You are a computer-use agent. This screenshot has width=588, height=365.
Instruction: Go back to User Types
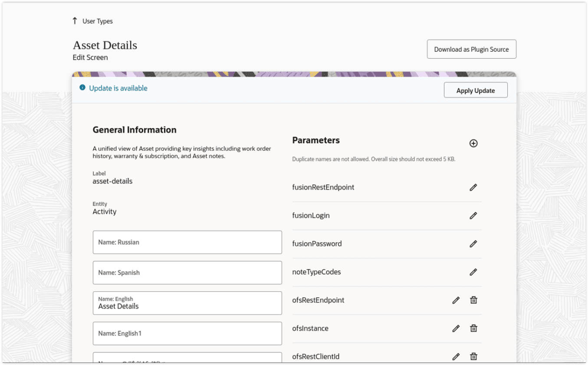tap(98, 21)
